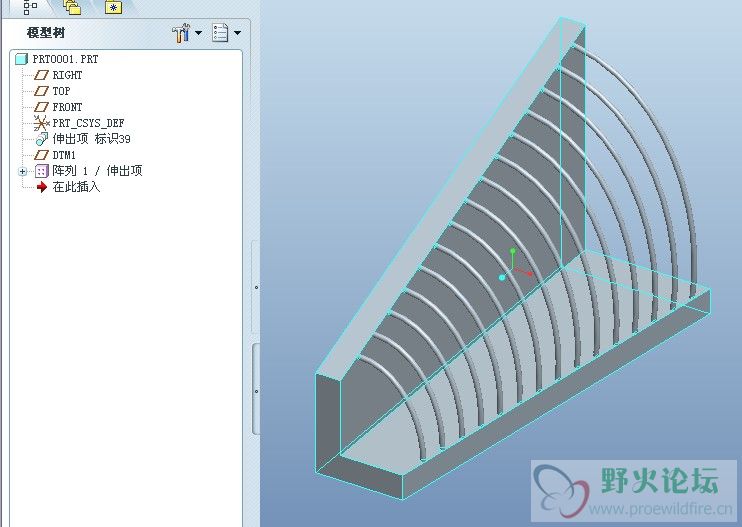Click the list display icon in model tree header

[221, 33]
